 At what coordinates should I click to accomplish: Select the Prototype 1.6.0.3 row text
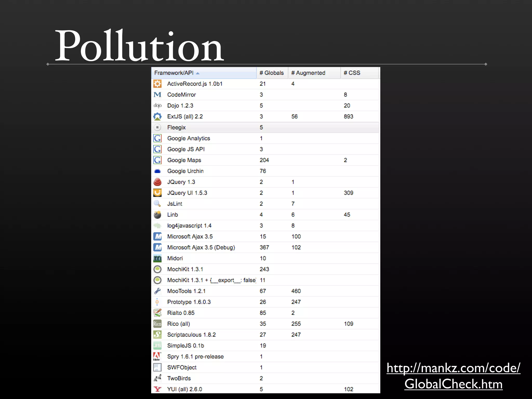(x=189, y=302)
